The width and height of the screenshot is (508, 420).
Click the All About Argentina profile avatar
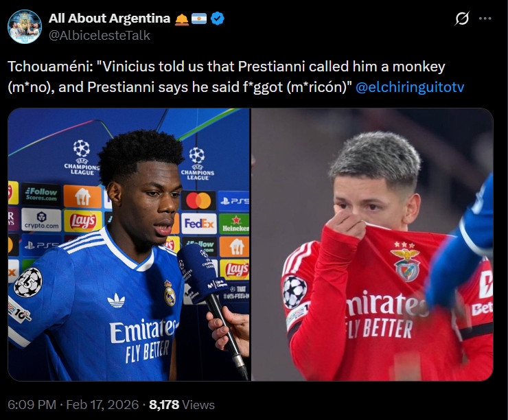click(x=25, y=27)
